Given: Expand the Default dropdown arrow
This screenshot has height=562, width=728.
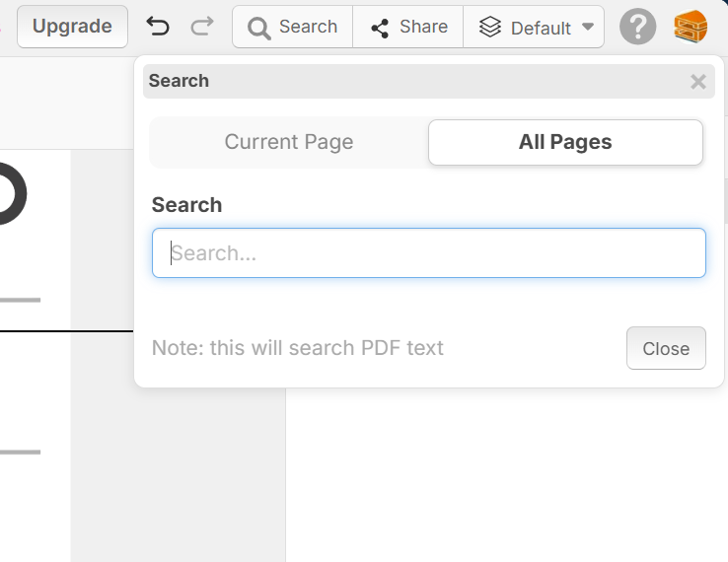Looking at the screenshot, I should click(588, 28).
